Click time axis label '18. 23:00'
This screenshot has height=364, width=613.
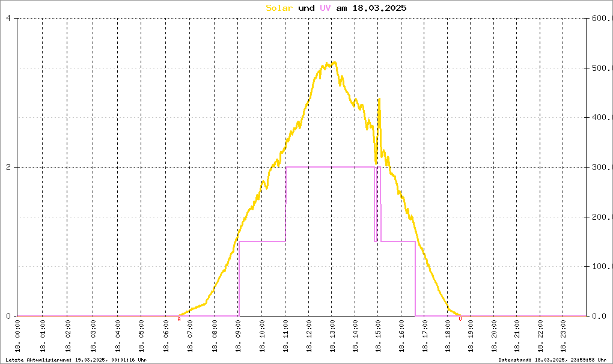pos(563,336)
